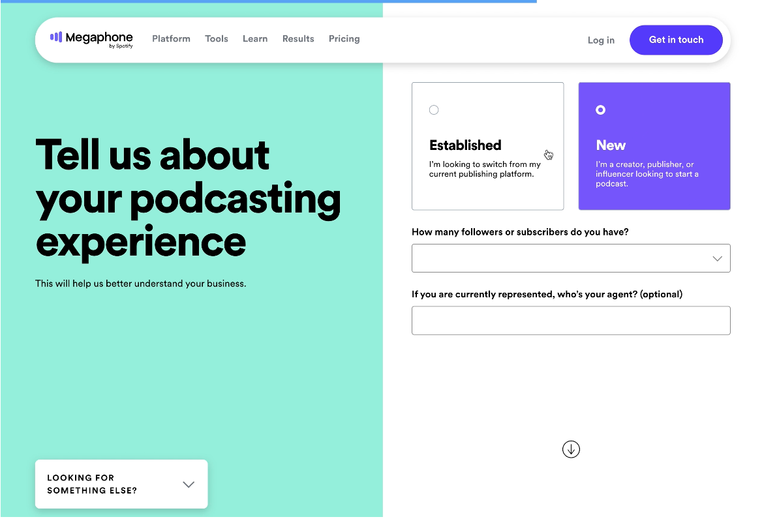Click the circled down-arrow icon
The image size is (762, 532).
point(571,449)
